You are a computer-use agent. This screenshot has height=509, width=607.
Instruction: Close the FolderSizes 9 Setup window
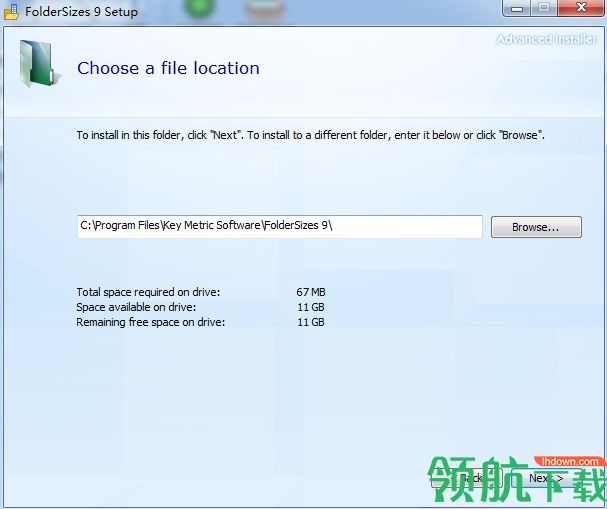580,8
